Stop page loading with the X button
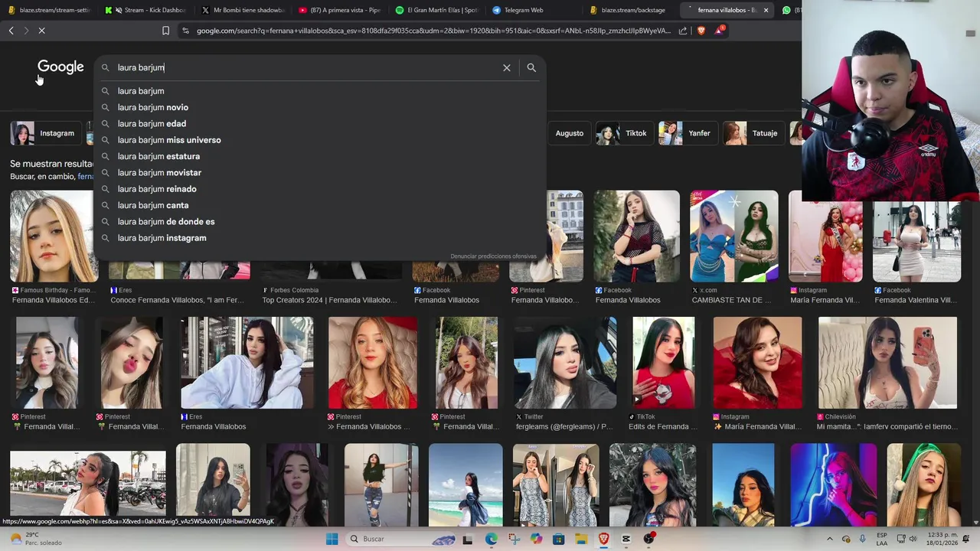Viewport: 980px width, 551px height. (x=41, y=31)
